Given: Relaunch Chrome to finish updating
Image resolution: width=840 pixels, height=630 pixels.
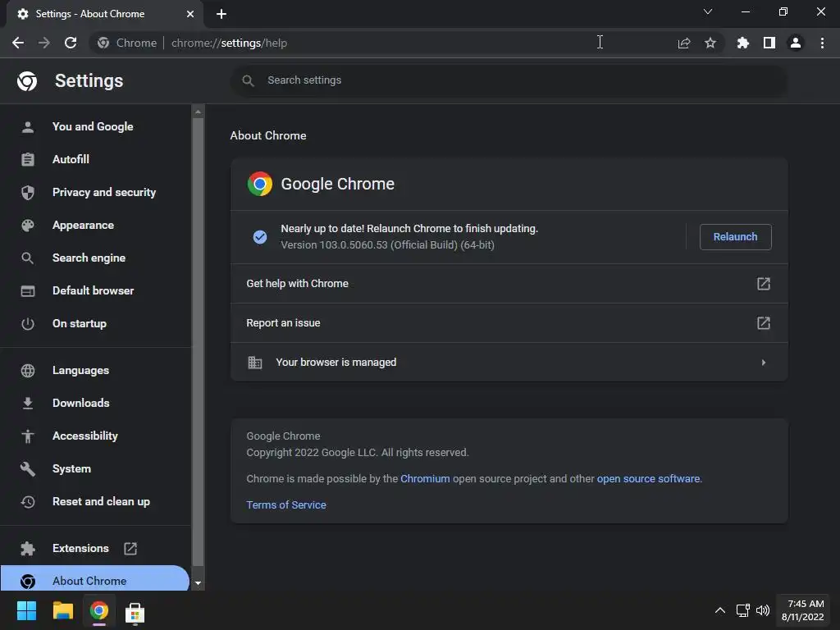Looking at the screenshot, I should point(735,237).
